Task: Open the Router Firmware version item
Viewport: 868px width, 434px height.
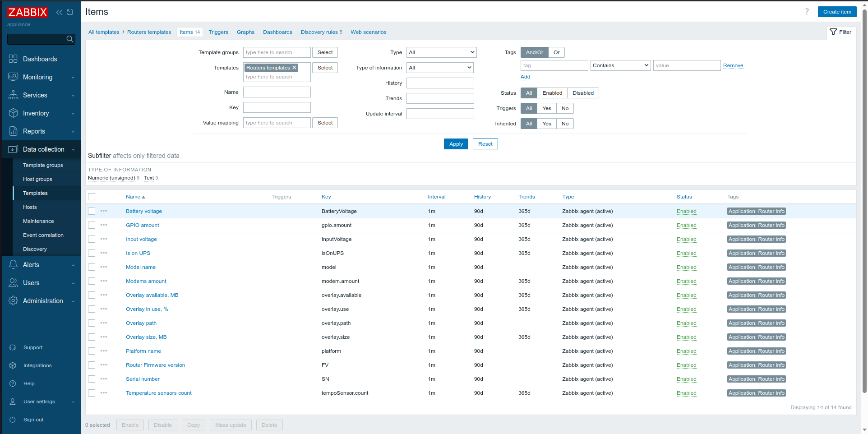Action: pos(155,365)
